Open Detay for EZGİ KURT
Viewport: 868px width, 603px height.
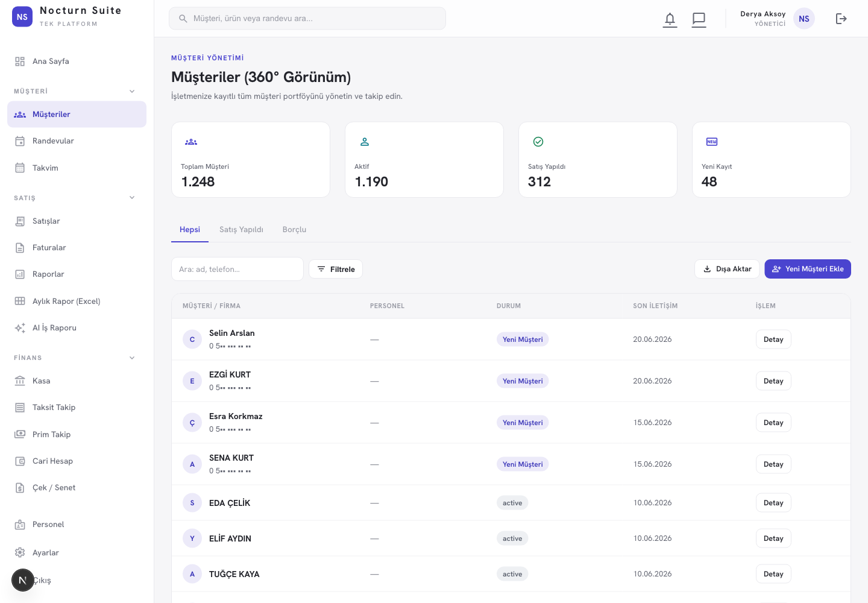point(773,381)
